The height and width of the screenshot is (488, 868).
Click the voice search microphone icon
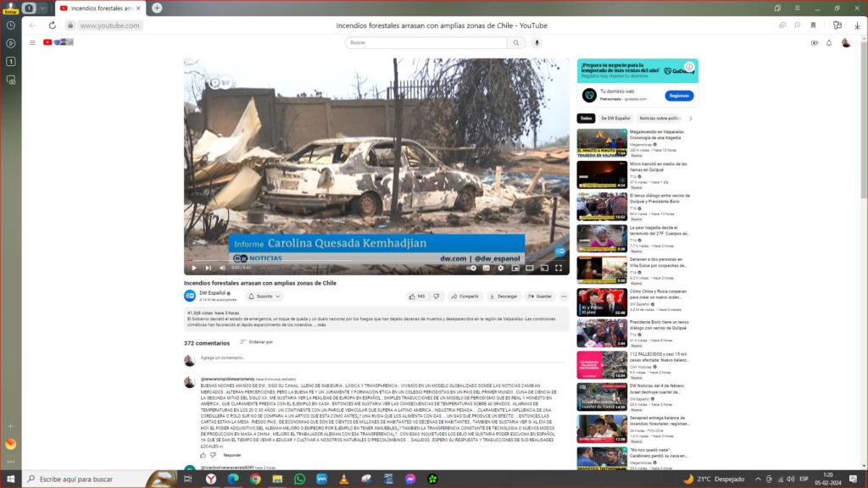537,42
